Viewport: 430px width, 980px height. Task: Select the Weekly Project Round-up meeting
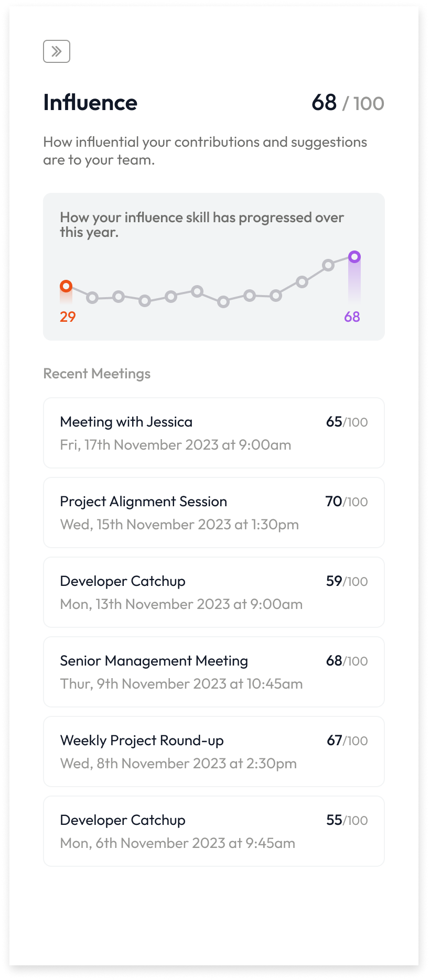pos(213,752)
